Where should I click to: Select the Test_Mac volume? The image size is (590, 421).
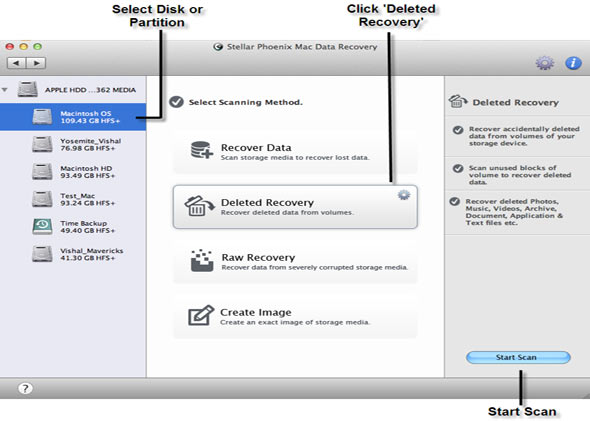[x=73, y=199]
